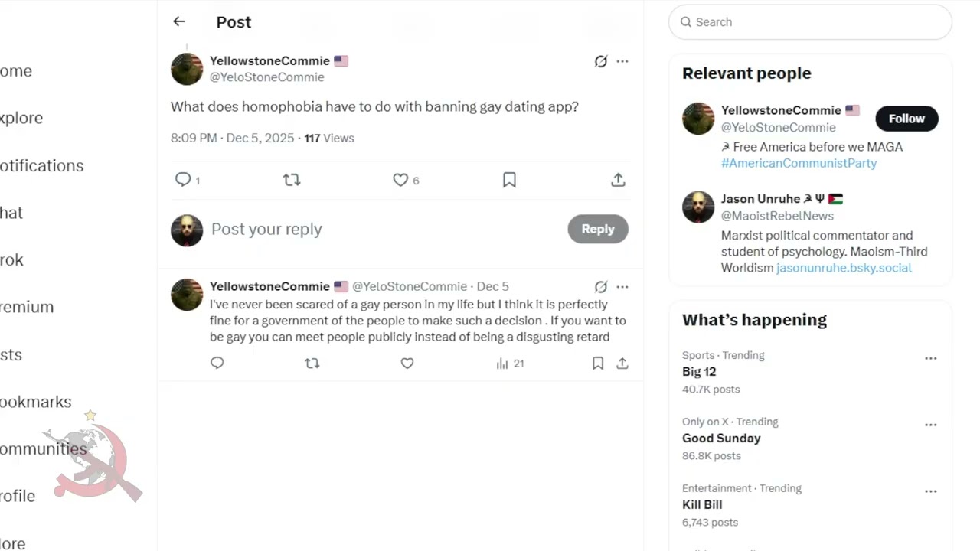980x551 pixels.
Task: Open Bookmarks from the sidebar
Action: pos(36,402)
